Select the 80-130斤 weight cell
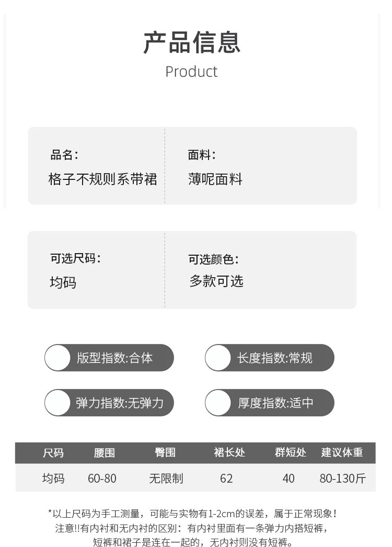 click(343, 478)
